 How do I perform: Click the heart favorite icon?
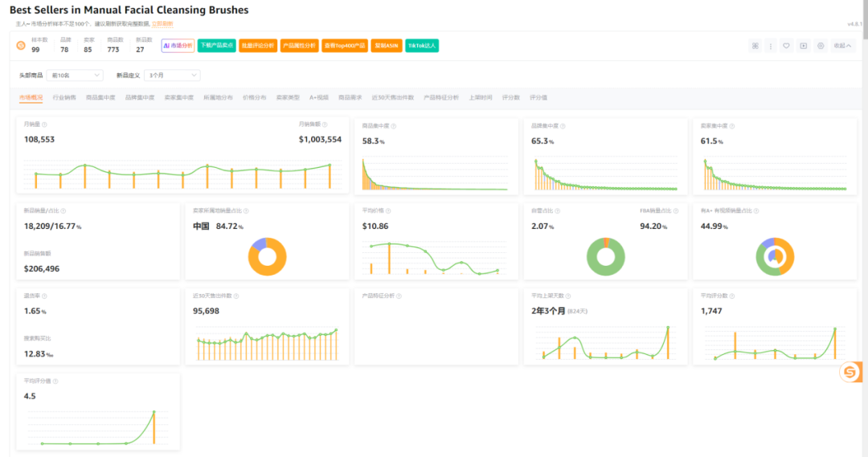click(786, 46)
